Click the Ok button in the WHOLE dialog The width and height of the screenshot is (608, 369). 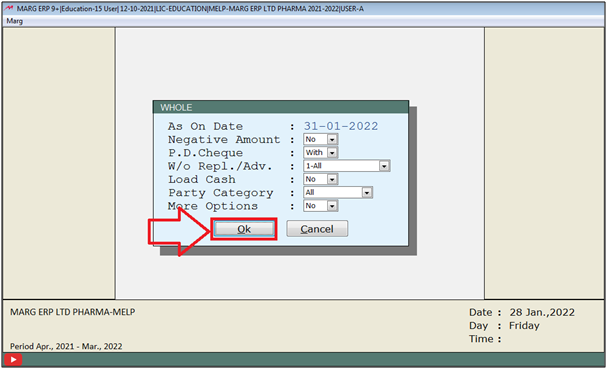tap(244, 229)
